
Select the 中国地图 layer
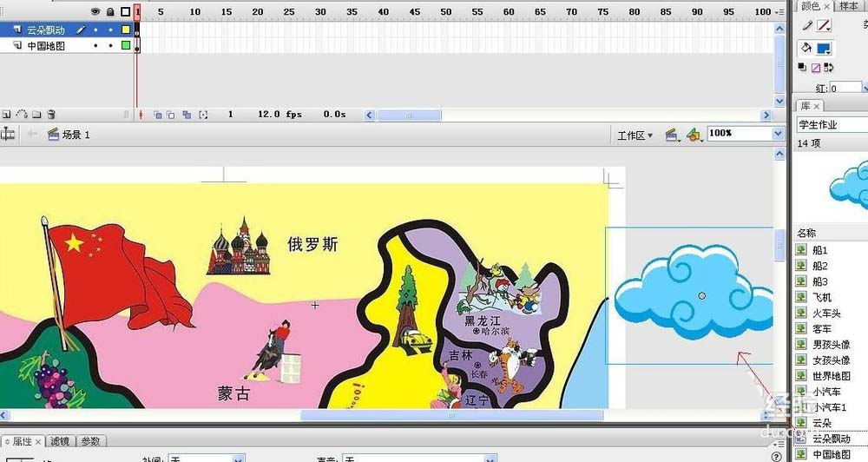pyautogui.click(x=46, y=45)
